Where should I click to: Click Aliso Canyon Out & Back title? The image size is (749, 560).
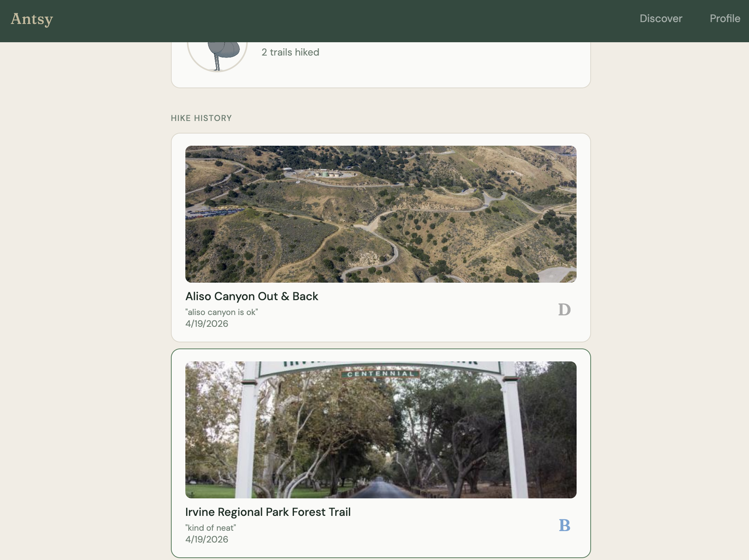(x=252, y=296)
